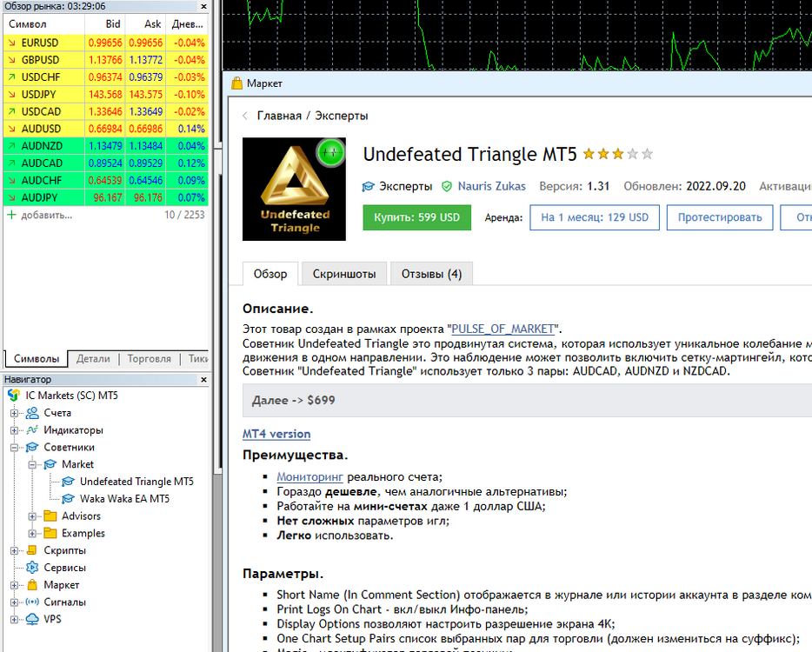Expand the VPS tree node
812x652 pixels.
pos(14,619)
